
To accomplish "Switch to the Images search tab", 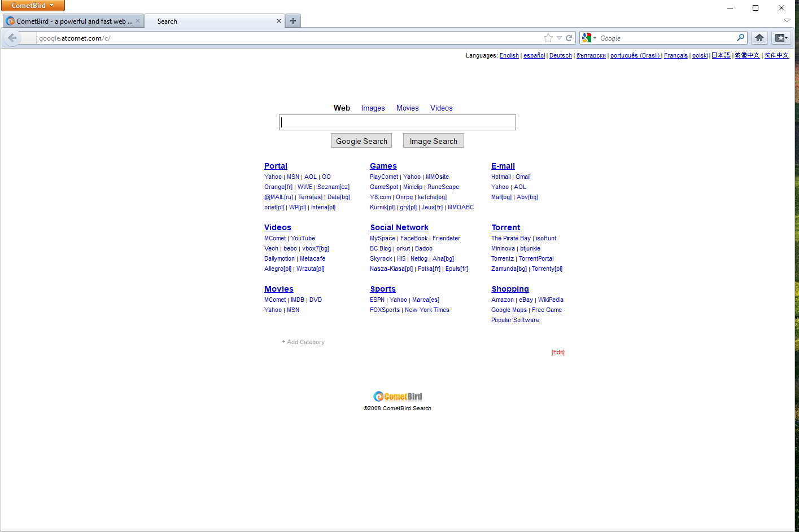I will click(x=373, y=108).
